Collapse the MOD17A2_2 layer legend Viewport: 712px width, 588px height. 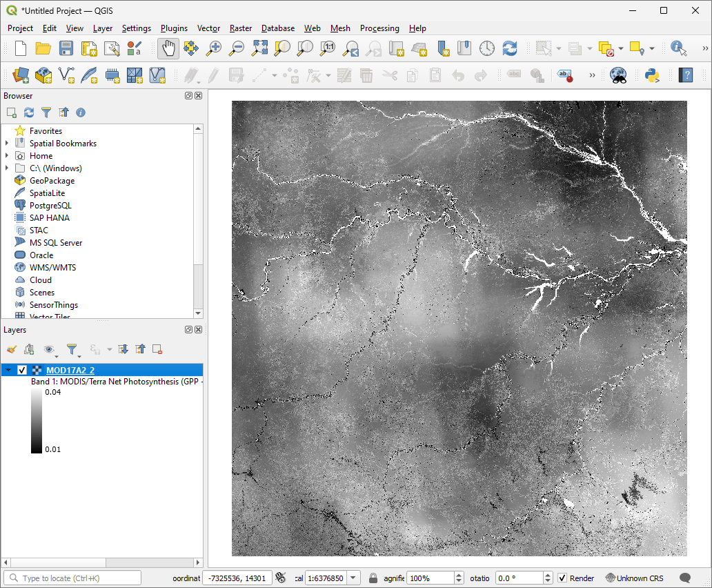tap(8, 370)
